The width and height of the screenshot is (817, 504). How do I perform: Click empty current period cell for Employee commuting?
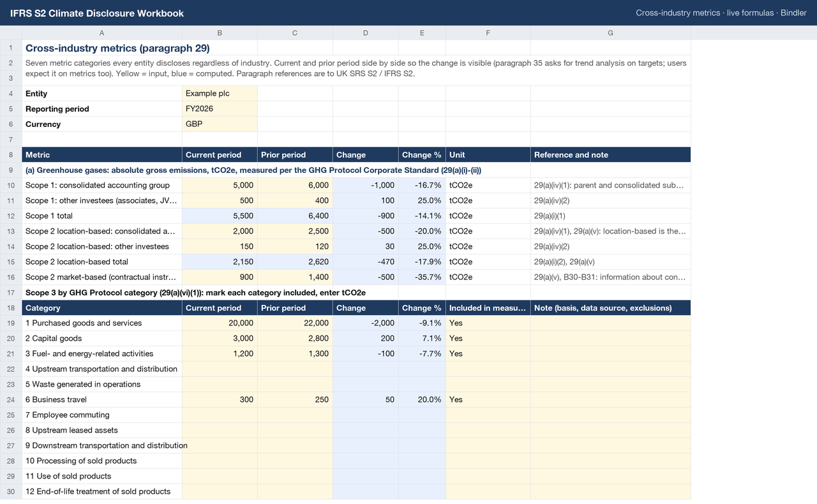tap(220, 415)
